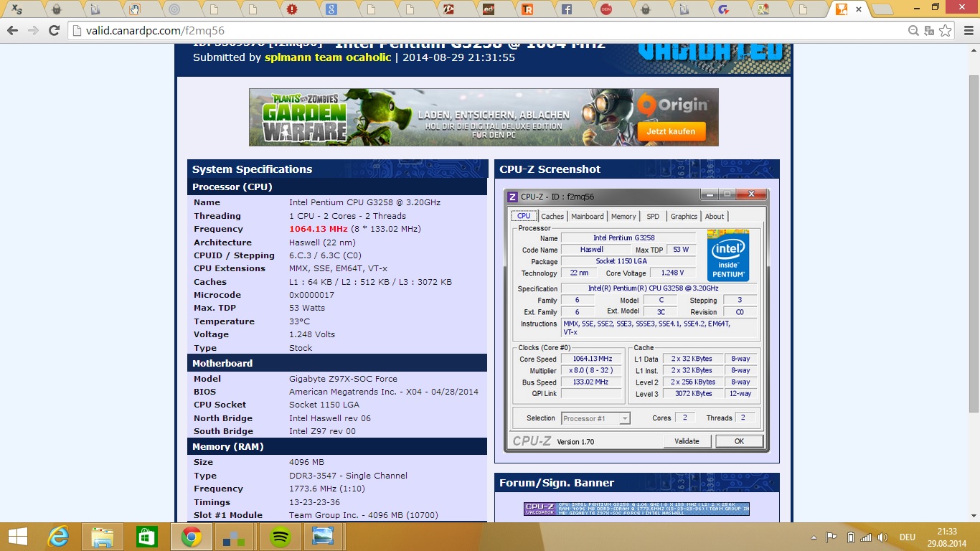
Task: Click the memory timings 13-23-23-36
Action: pos(314,502)
